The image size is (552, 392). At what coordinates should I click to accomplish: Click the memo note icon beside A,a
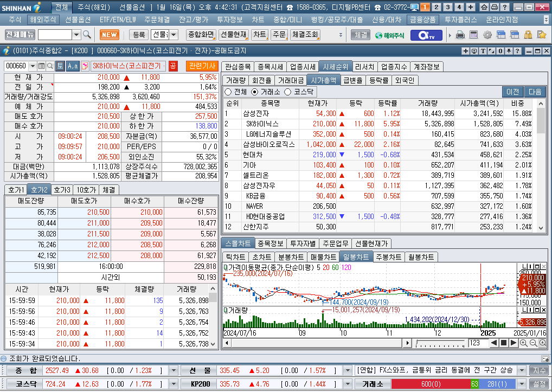[x=85, y=66]
